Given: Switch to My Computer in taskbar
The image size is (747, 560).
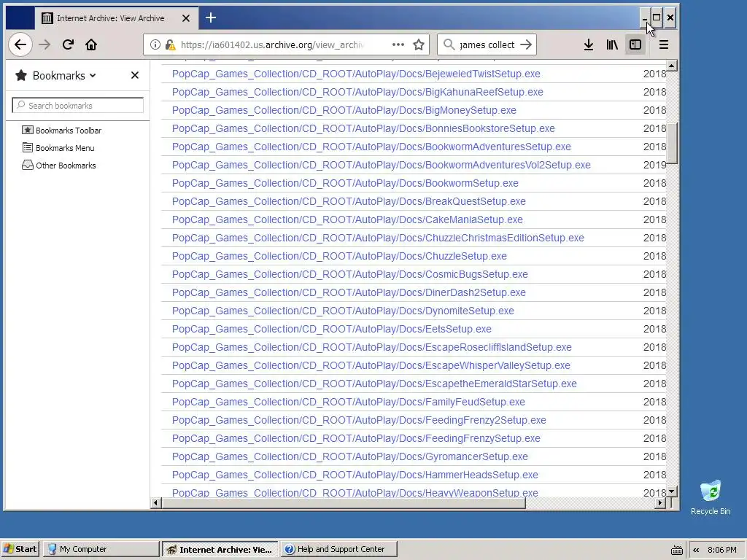Looking at the screenshot, I should [101, 549].
